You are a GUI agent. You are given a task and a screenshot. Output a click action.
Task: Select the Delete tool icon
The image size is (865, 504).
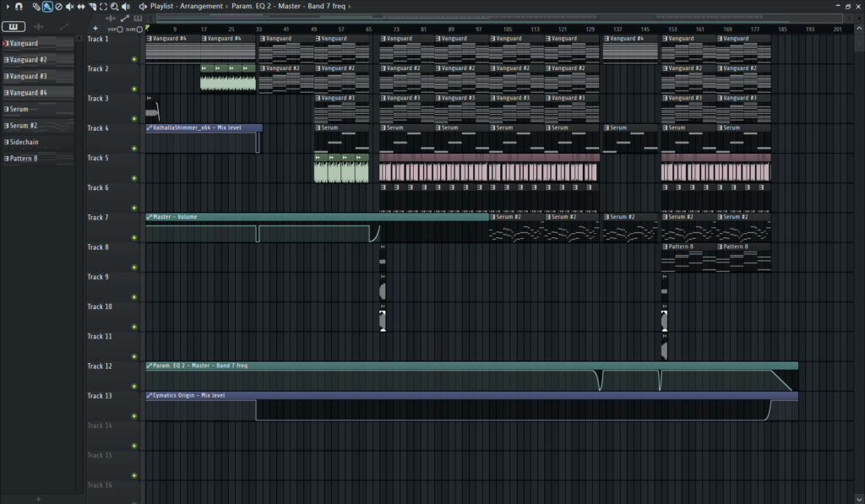click(x=58, y=6)
